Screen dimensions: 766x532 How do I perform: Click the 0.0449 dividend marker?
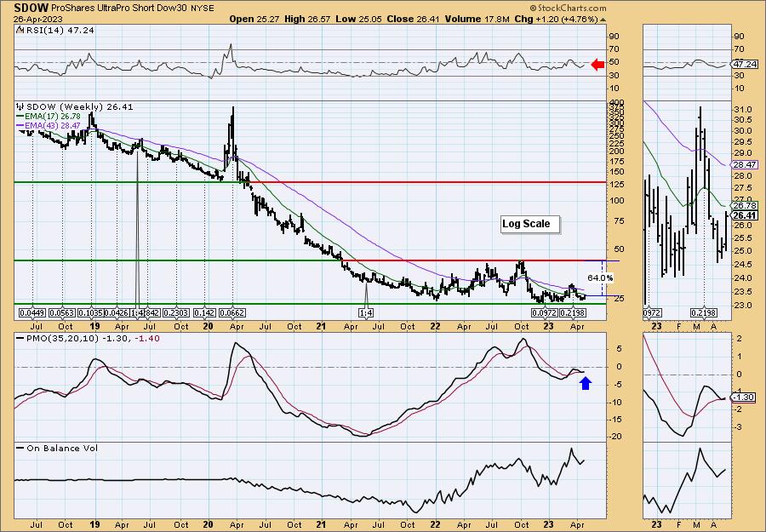click(31, 312)
